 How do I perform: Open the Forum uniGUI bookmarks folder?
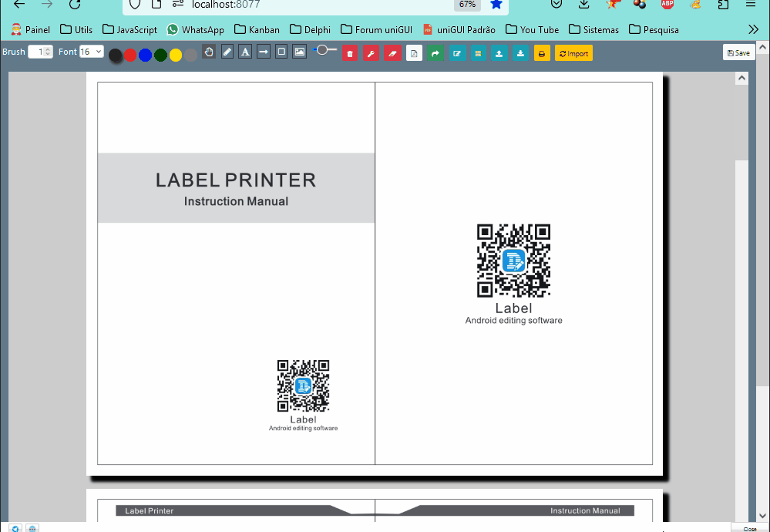click(376, 29)
